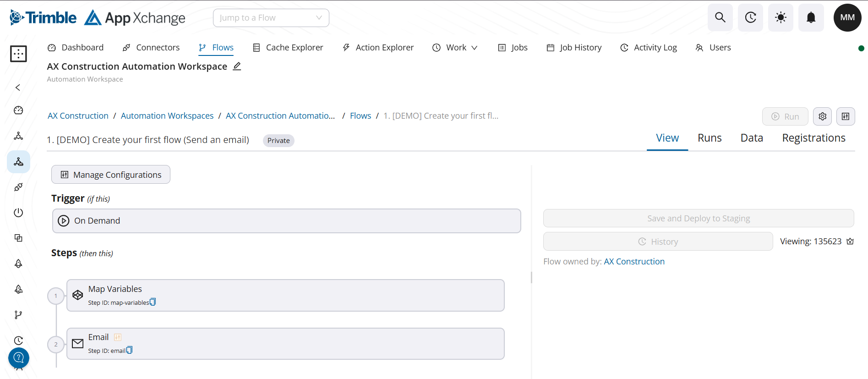The height and width of the screenshot is (379, 868).
Task: Click the power icon in sidebar
Action: (x=18, y=213)
